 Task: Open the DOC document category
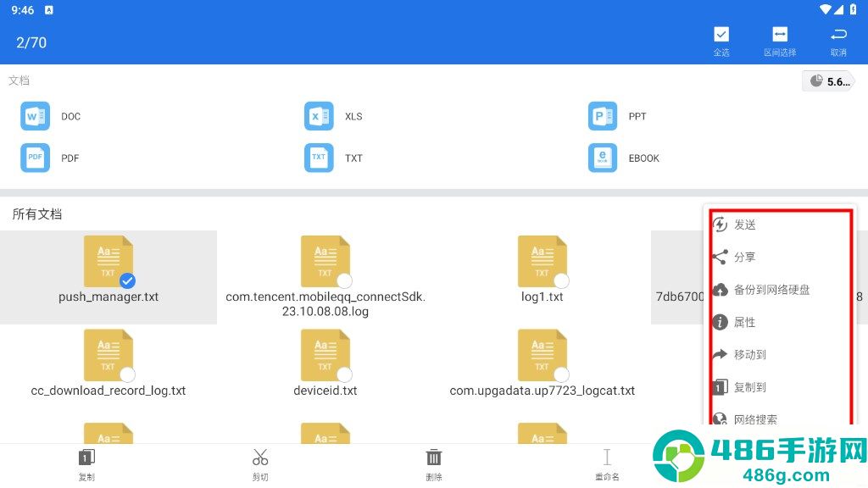pyautogui.click(x=35, y=116)
